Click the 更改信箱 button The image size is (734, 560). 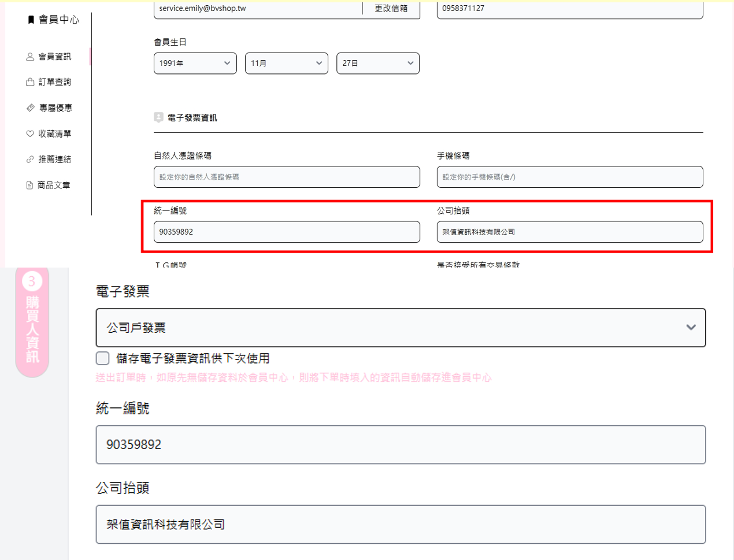pos(391,8)
